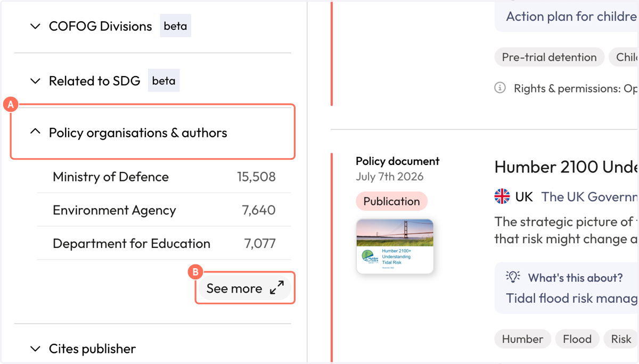Expand the Cites publisher section
639x364 pixels.
83,349
